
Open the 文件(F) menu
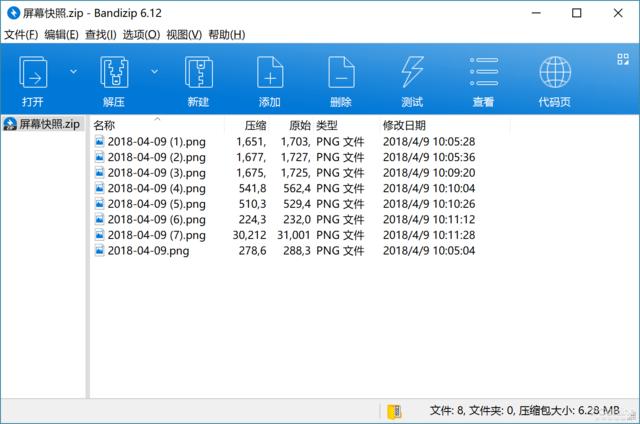coord(20,34)
